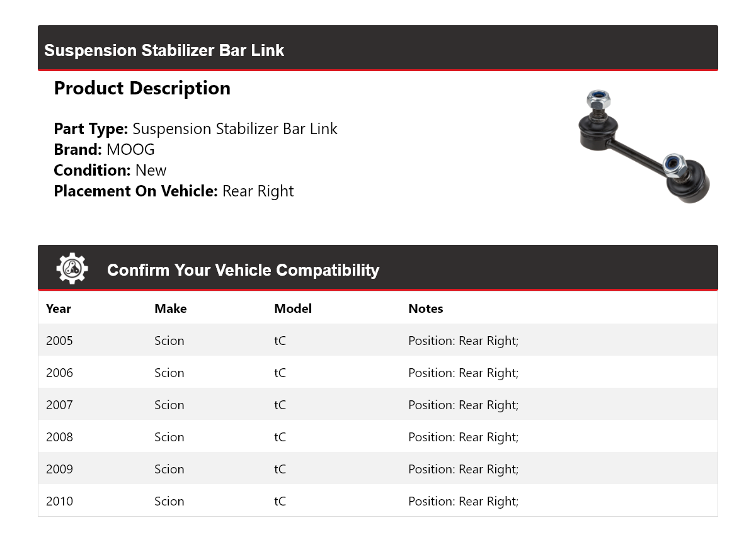
Task: Click the Notes column header
Action: tap(426, 308)
